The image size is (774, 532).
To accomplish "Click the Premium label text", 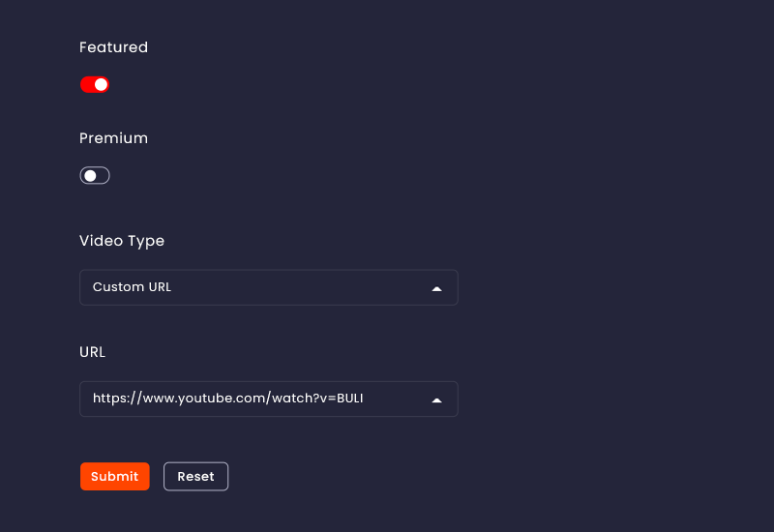I will click(113, 138).
